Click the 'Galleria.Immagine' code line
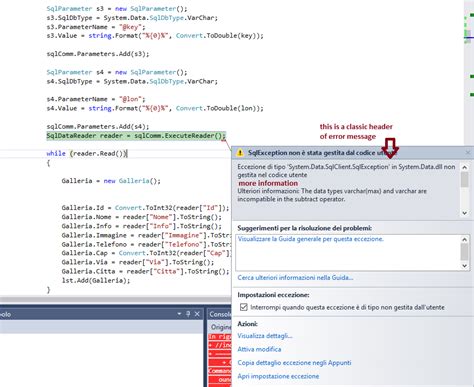This screenshot has width=474, height=387. [146, 235]
